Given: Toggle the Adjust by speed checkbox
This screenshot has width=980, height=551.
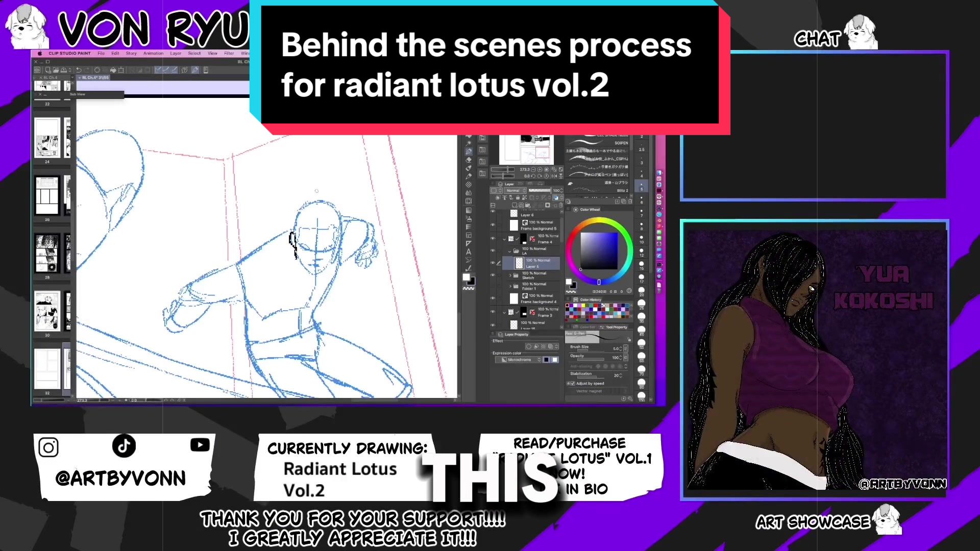Looking at the screenshot, I should coord(572,383).
